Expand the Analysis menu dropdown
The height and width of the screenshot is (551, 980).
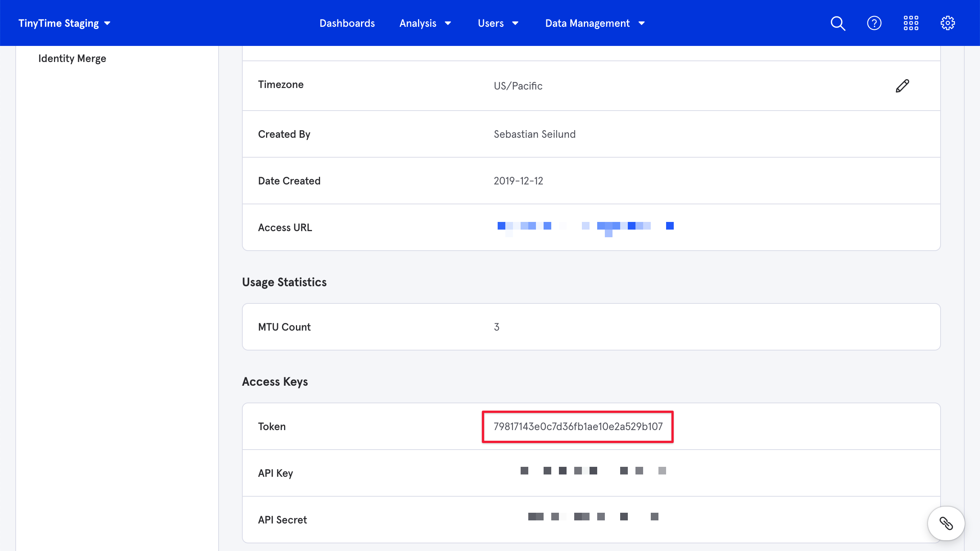pyautogui.click(x=425, y=23)
